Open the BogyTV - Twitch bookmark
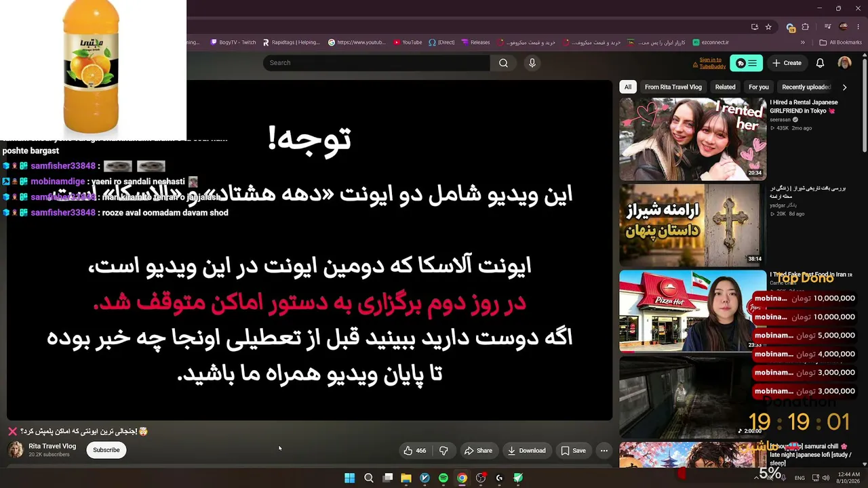 point(233,42)
